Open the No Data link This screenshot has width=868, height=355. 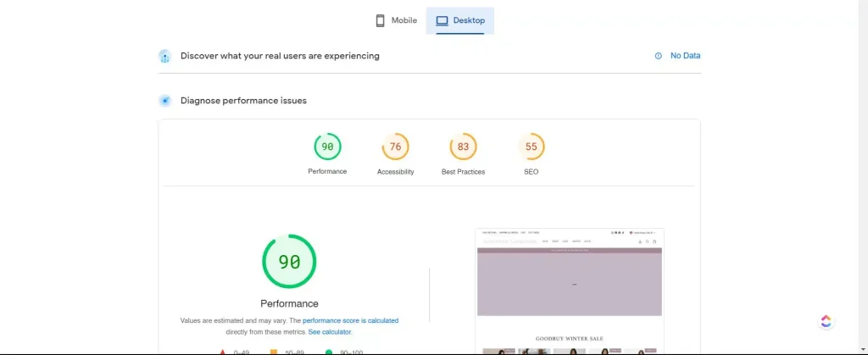point(685,56)
